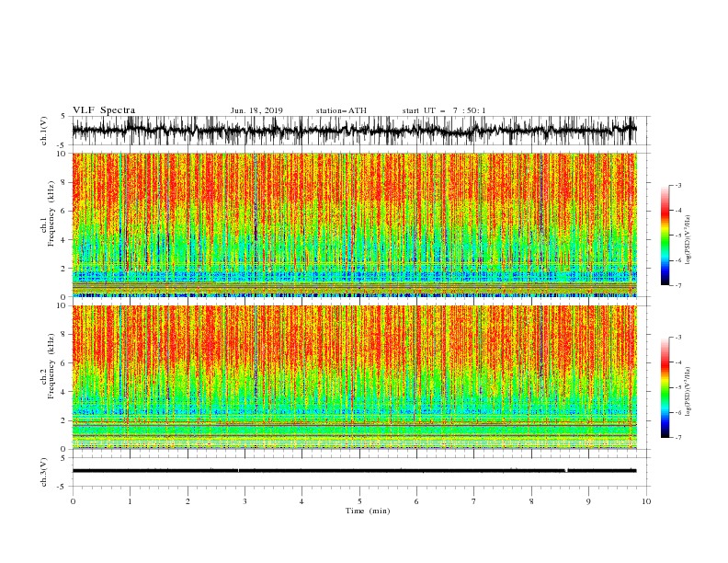Select the ch.2 "Frequency (kHz)" axis label
This screenshot has width=728, height=563.
pyautogui.click(x=51, y=366)
